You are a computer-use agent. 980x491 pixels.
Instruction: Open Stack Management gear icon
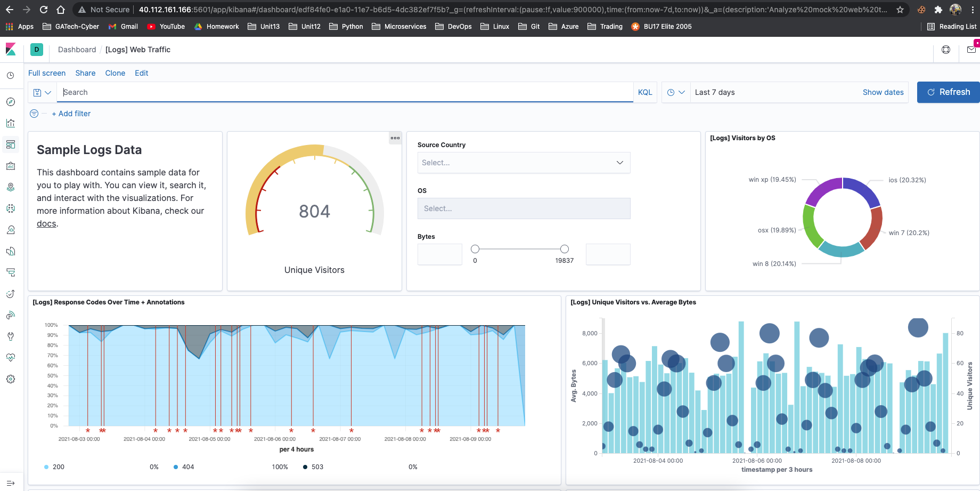pos(11,379)
